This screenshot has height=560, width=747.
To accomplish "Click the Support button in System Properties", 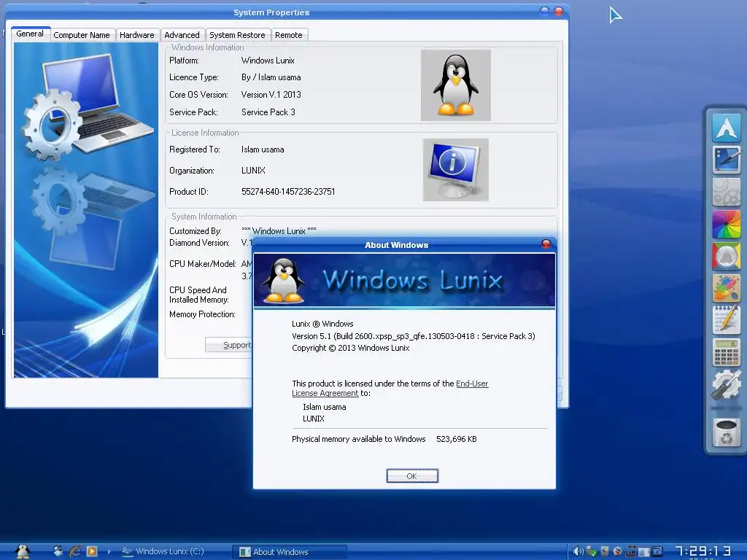I will point(228,345).
